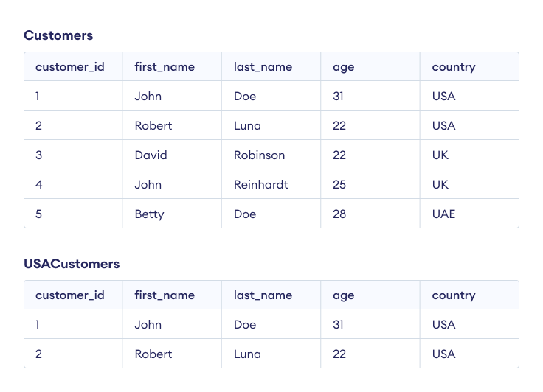The height and width of the screenshot is (392, 543).
Task: Select the Betty first name cell
Action: [x=149, y=214]
